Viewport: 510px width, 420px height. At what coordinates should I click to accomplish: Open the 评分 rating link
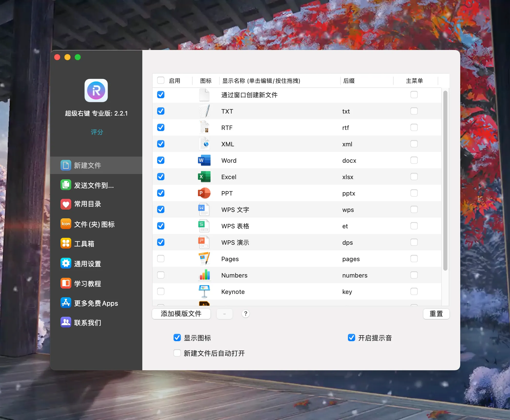tap(97, 132)
